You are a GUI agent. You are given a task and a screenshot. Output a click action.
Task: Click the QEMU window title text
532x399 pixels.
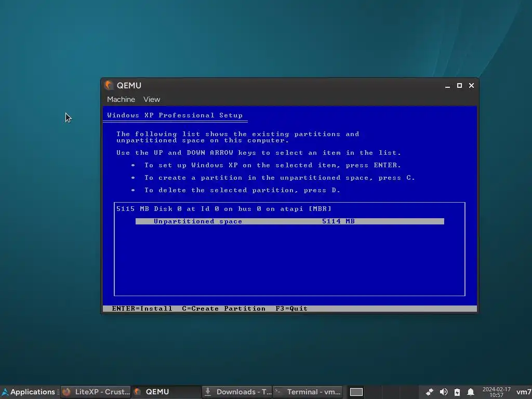129,86
